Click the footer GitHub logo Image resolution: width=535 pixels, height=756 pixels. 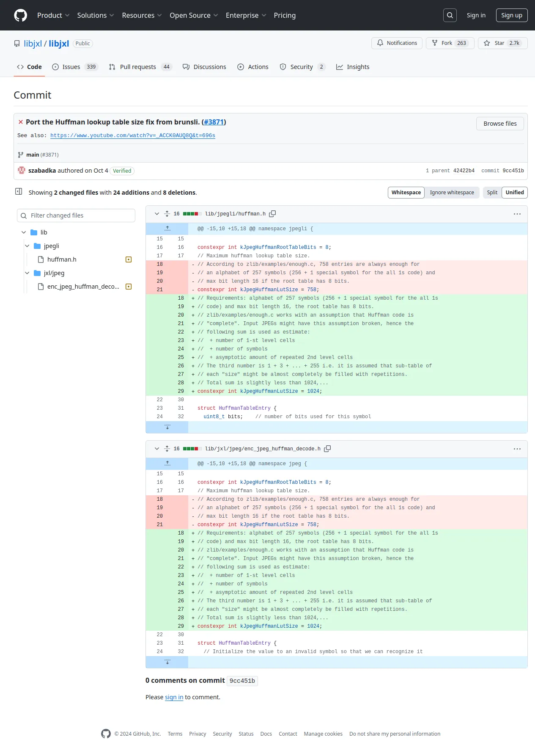click(106, 734)
